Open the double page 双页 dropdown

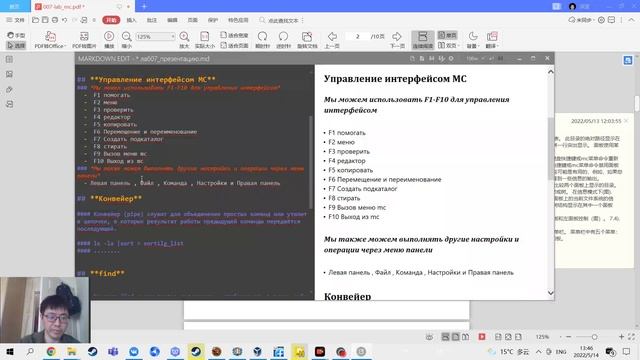point(448,45)
